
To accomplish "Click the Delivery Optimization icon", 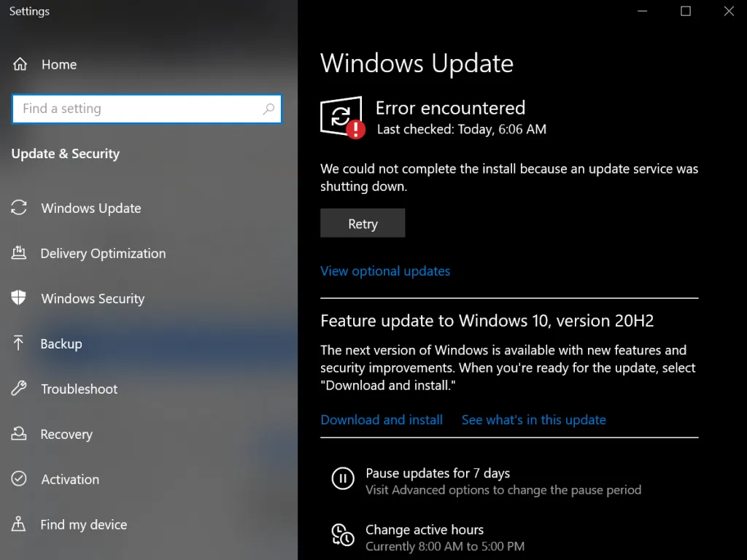I will 18,253.
